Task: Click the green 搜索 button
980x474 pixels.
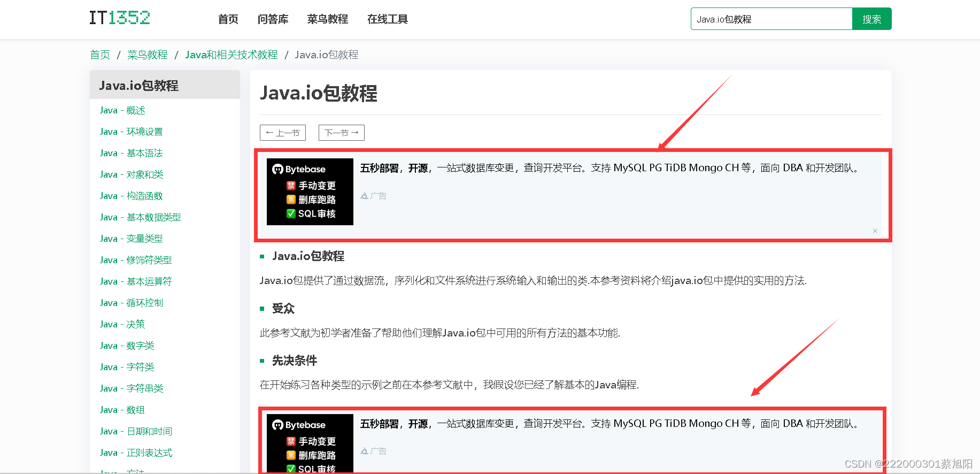Action: click(x=871, y=19)
